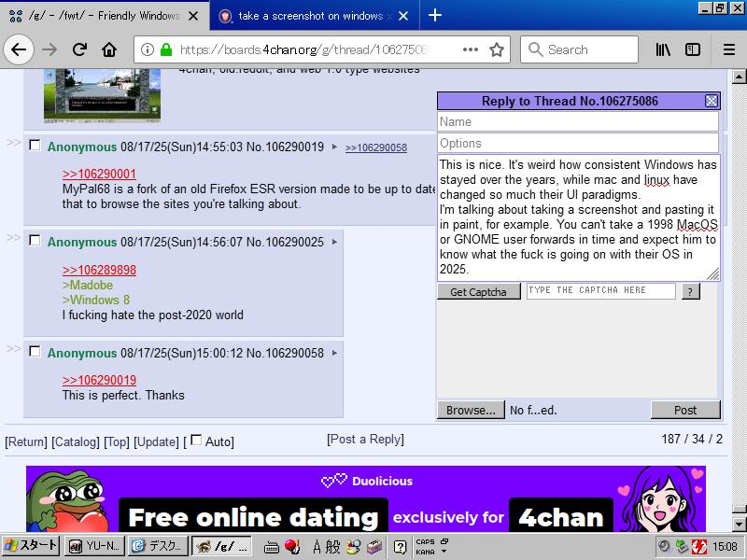Click the Get Captcha button
Viewport: 747px width, 560px height.
479,291
